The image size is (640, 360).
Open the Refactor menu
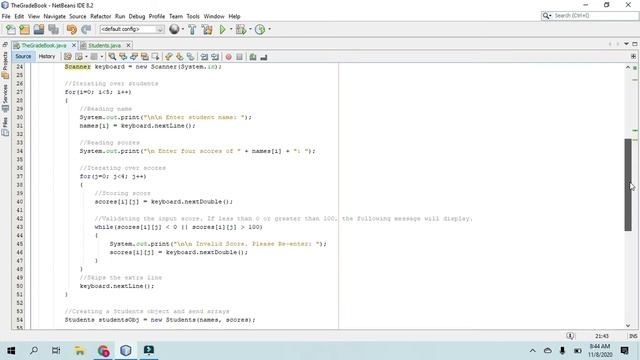[x=100, y=16]
